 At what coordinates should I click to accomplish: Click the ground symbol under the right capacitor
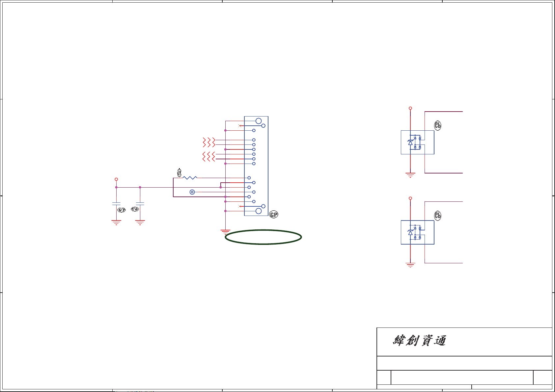[140, 222]
